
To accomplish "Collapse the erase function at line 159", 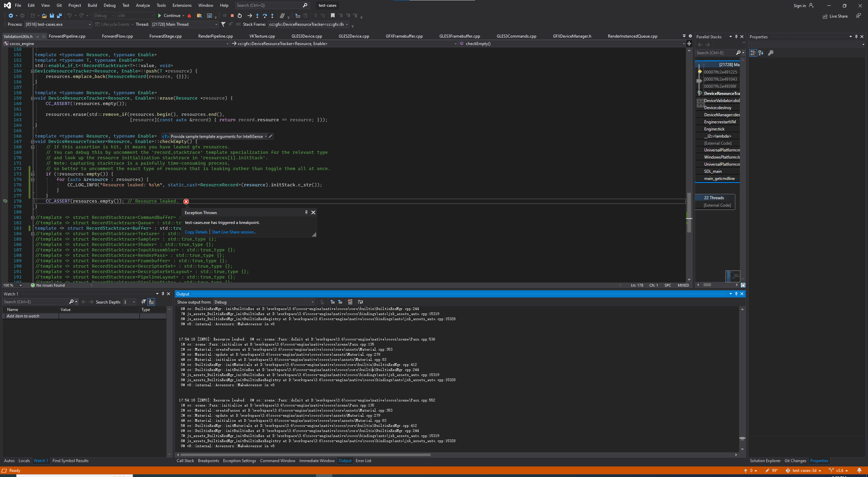I will tap(33, 98).
